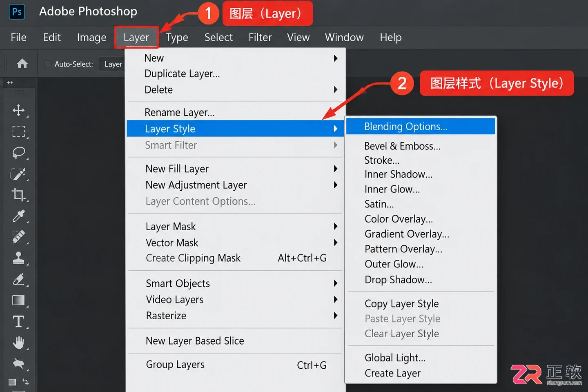Select the Healing Brush tool

[x=18, y=237]
